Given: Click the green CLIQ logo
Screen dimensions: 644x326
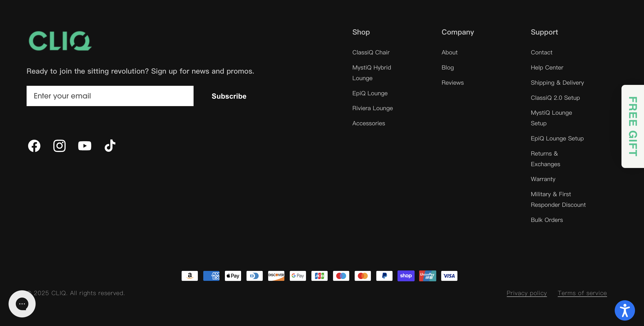Looking at the screenshot, I should point(60,41).
